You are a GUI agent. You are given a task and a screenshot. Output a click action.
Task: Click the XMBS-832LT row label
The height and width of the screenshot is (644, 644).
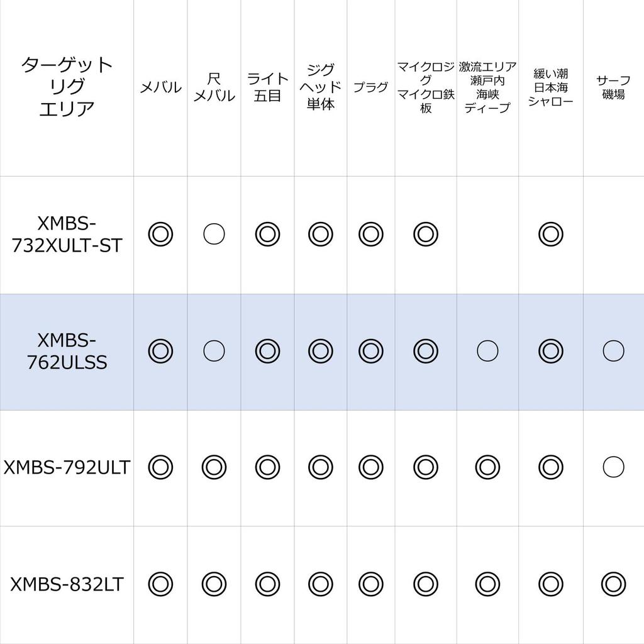(x=67, y=584)
